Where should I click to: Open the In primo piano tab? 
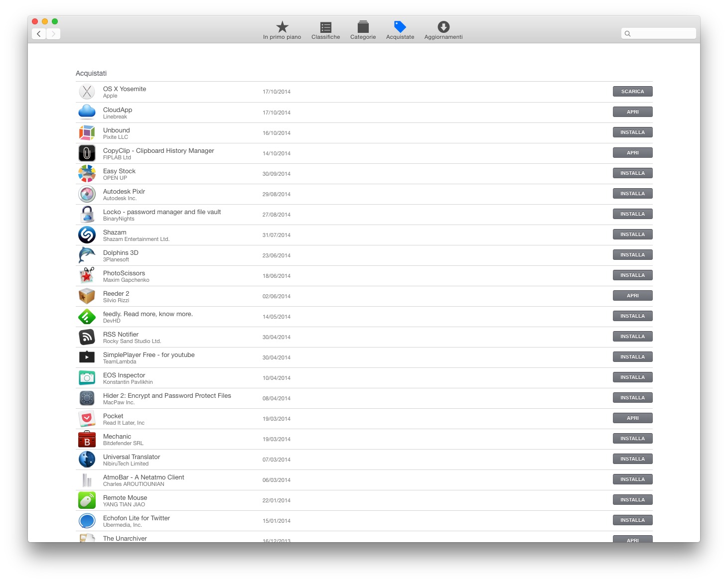coord(282,30)
